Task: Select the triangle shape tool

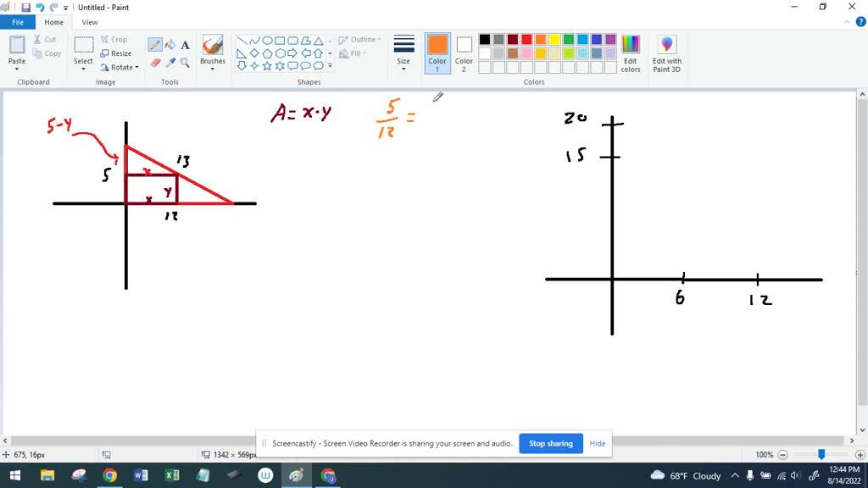Action: tap(318, 39)
